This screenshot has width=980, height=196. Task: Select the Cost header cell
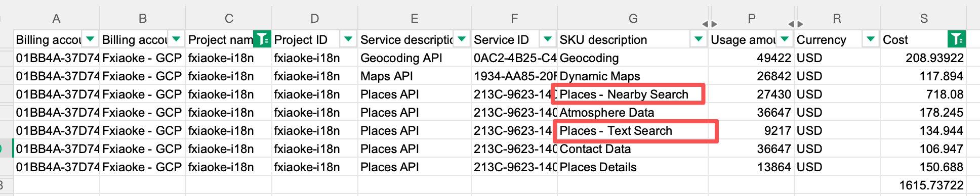pos(923,39)
